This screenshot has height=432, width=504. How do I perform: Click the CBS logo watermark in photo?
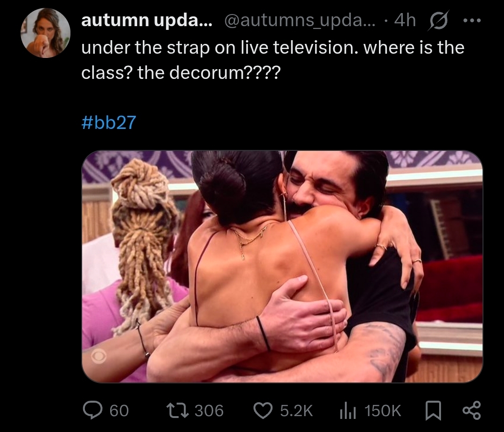(98, 357)
